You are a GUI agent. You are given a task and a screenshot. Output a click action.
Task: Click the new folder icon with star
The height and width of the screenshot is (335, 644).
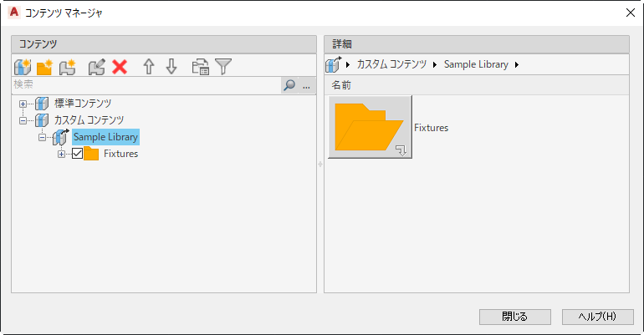(44, 67)
